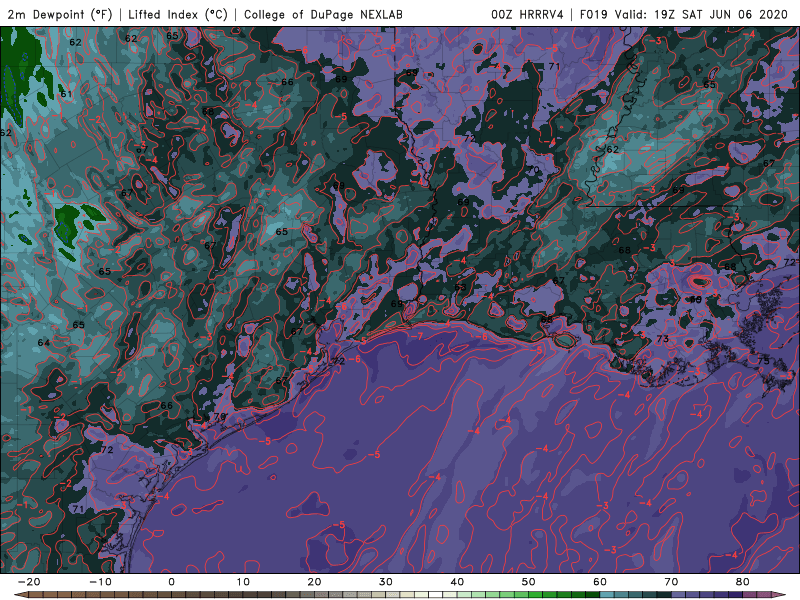Screen dimensions: 800x600
Task: Click the dewpoint value "61" beside the green patch
Action: (x=66, y=94)
